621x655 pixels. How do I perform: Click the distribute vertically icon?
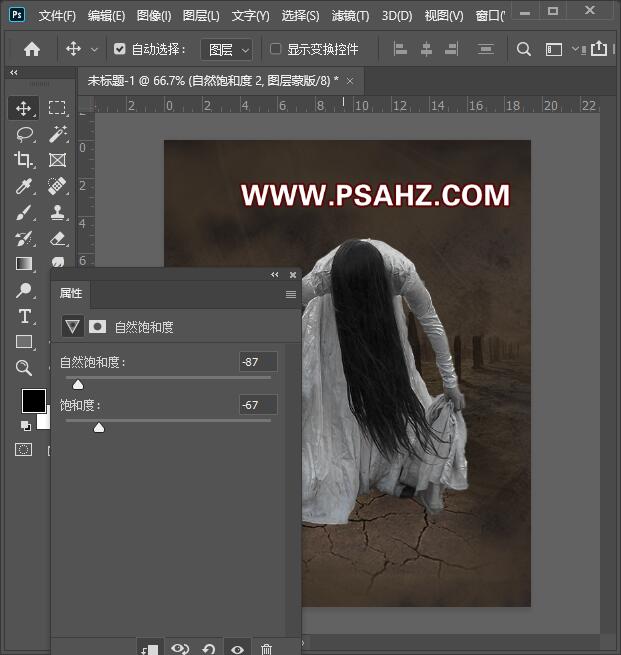click(485, 49)
